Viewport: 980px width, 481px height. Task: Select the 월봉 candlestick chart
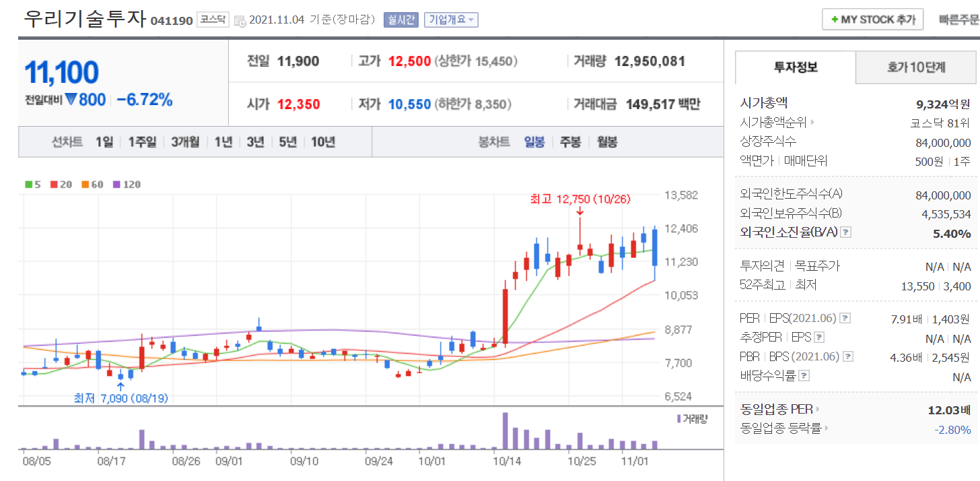(x=607, y=142)
